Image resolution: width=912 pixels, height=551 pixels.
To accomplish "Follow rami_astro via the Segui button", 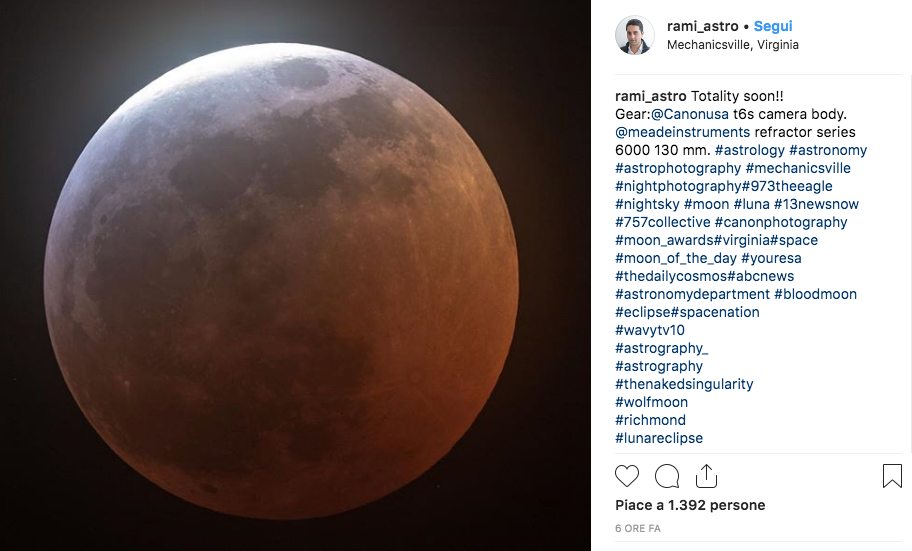I will [772, 26].
